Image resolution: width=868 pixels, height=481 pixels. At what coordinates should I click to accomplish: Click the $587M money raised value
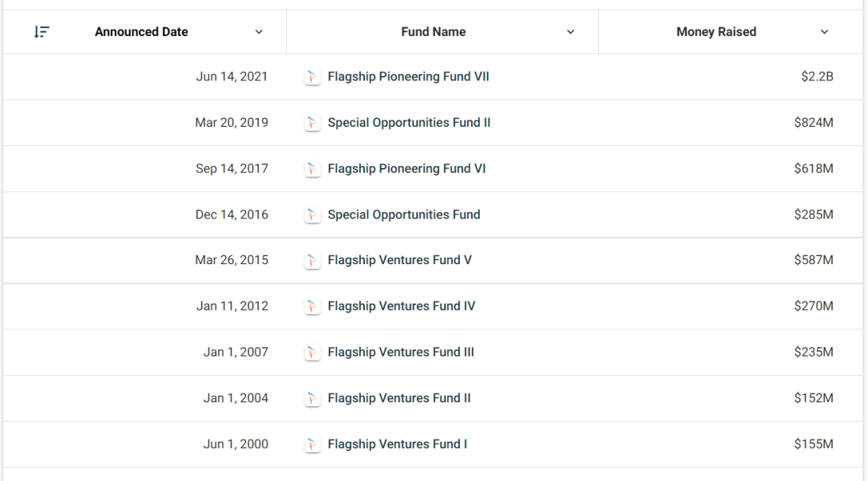tap(813, 260)
